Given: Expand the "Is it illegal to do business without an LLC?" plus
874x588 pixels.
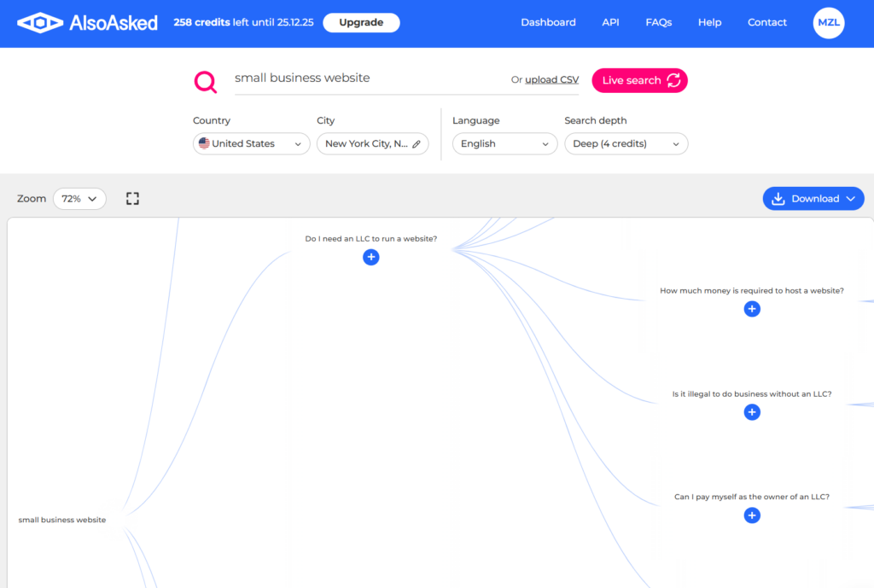Looking at the screenshot, I should point(752,412).
